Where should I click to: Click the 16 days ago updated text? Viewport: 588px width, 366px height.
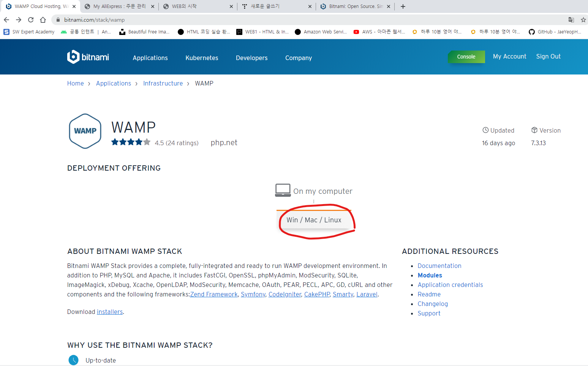[x=498, y=143]
